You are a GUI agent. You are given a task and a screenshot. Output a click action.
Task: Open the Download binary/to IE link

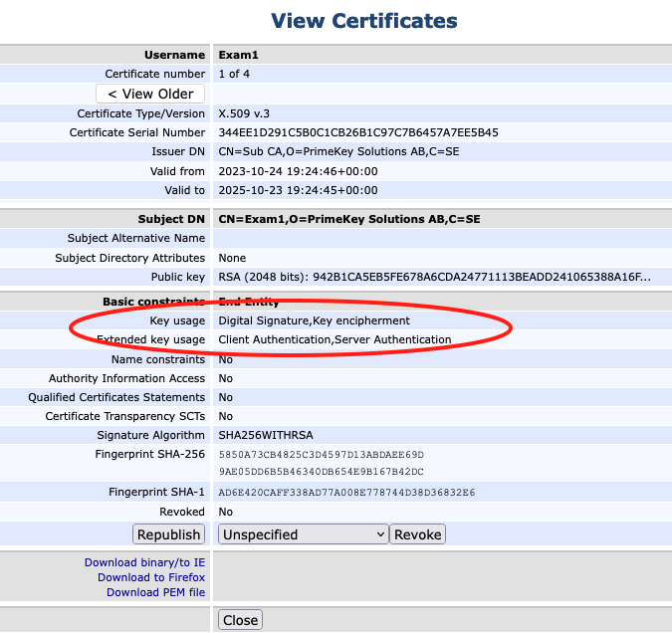pyautogui.click(x=144, y=562)
